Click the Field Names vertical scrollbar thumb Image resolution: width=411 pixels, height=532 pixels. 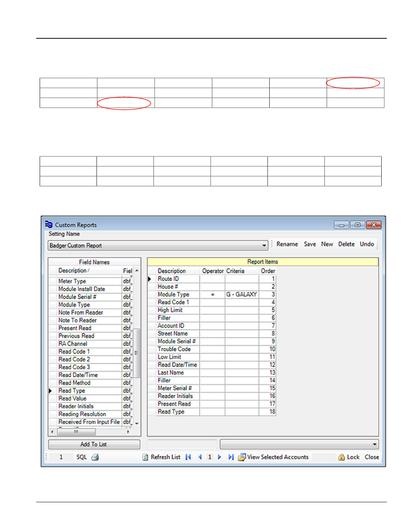point(137,353)
